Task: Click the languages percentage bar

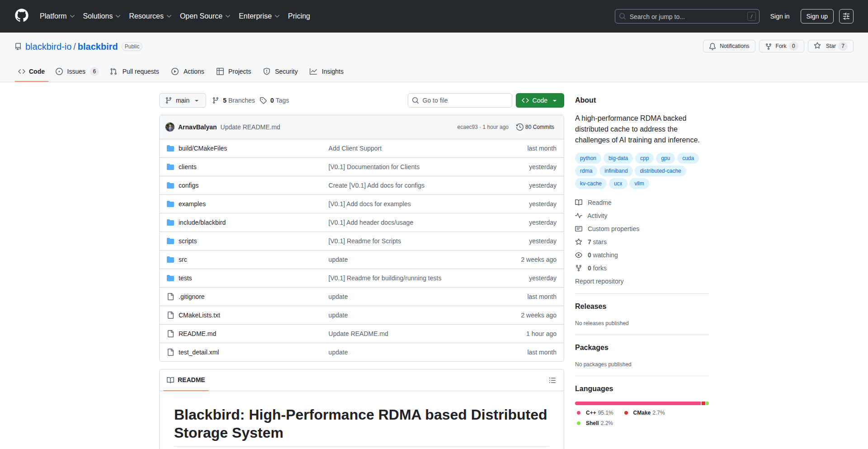Action: (x=642, y=403)
